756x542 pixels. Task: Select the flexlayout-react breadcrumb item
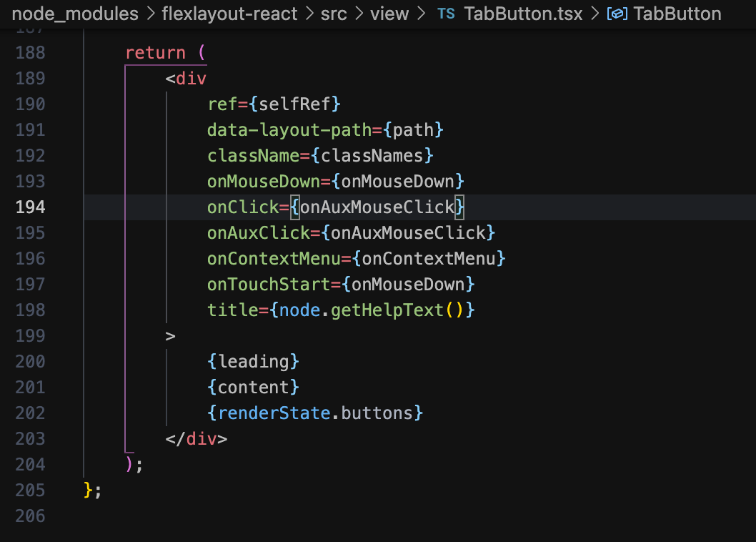click(230, 14)
